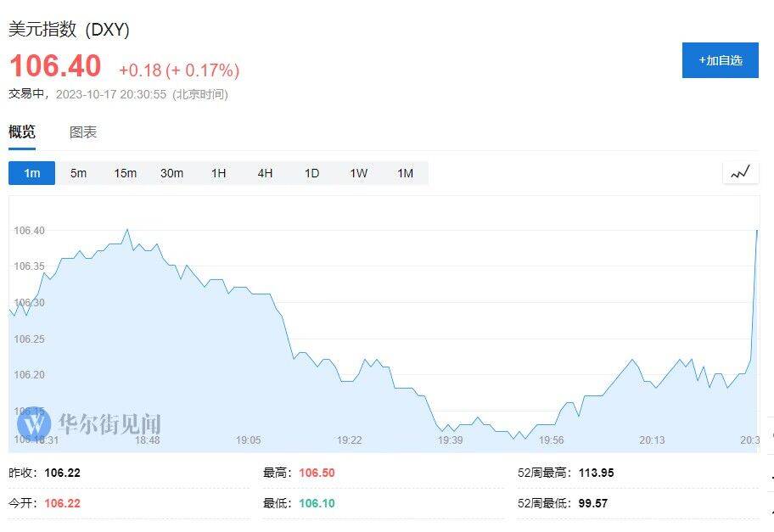Switch to the 1D daily chart
This screenshot has width=774, height=532.
click(x=311, y=173)
